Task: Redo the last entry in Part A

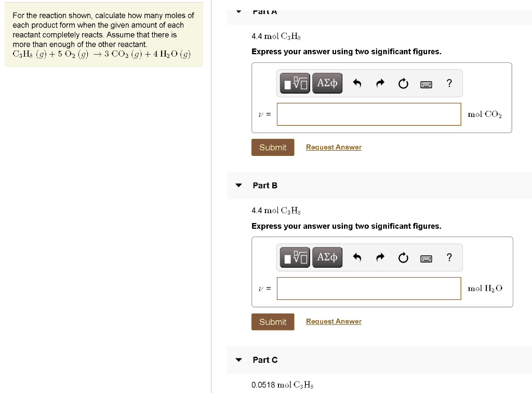Action: point(380,83)
